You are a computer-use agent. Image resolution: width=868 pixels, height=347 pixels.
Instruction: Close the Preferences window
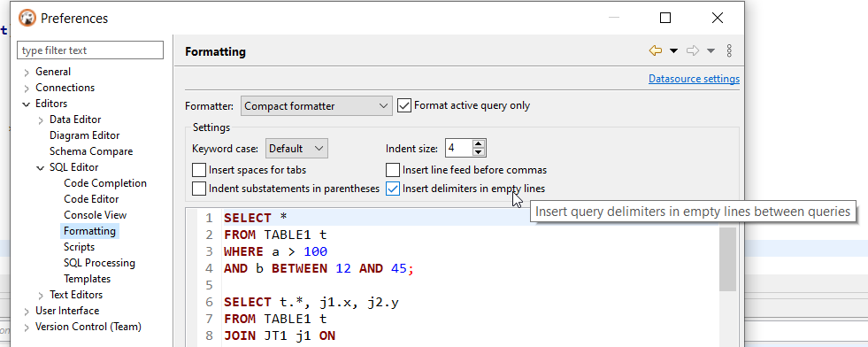pyautogui.click(x=717, y=18)
